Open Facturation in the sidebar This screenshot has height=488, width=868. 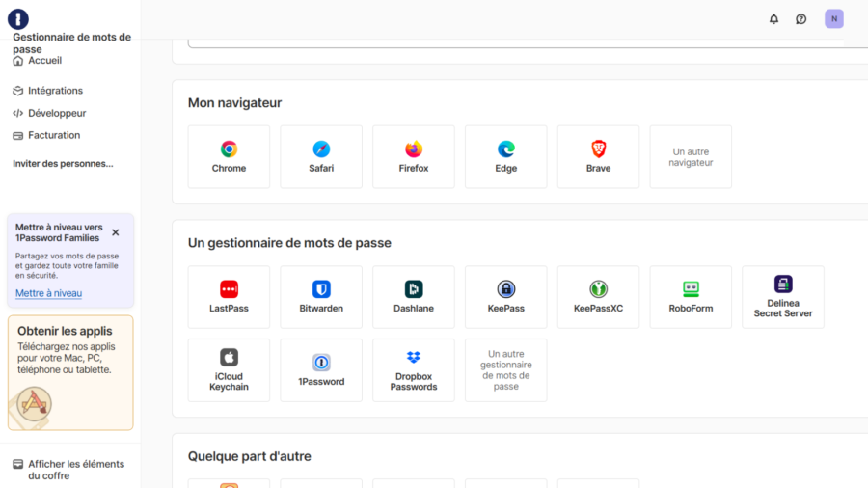46,135
